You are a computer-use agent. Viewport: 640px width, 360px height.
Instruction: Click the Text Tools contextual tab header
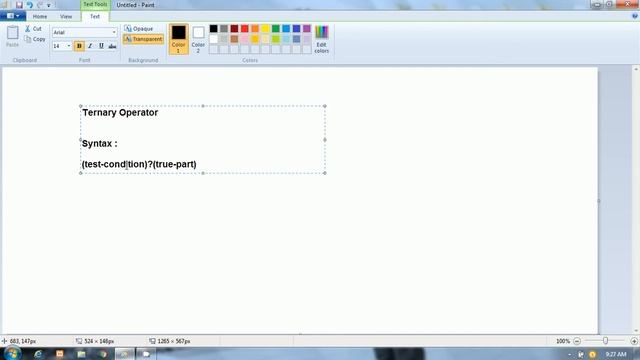[95, 4]
